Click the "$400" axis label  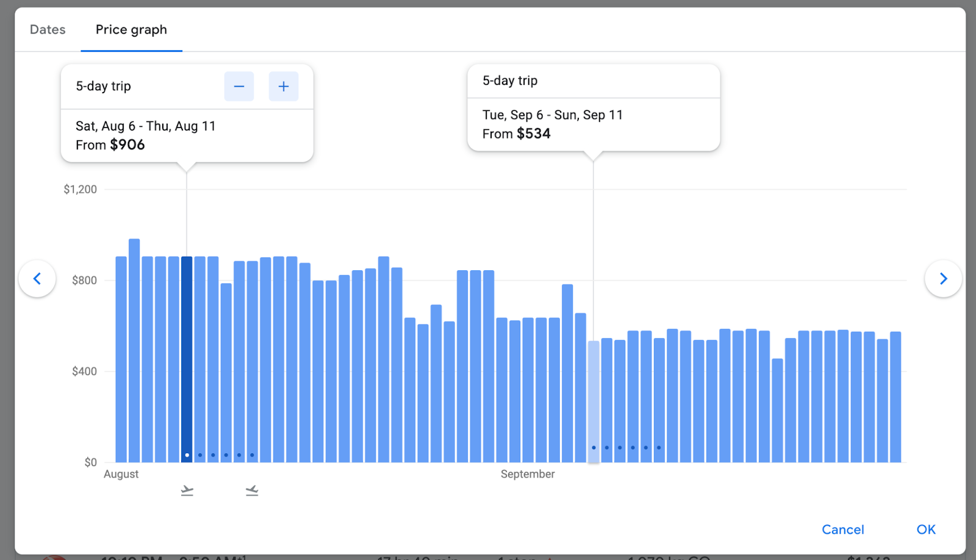[x=84, y=371]
